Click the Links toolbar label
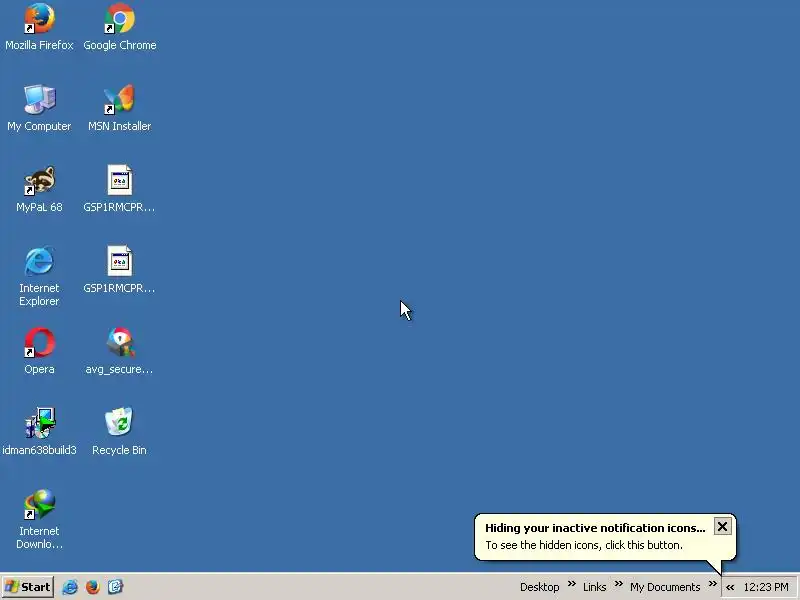800x600 pixels. [x=594, y=587]
